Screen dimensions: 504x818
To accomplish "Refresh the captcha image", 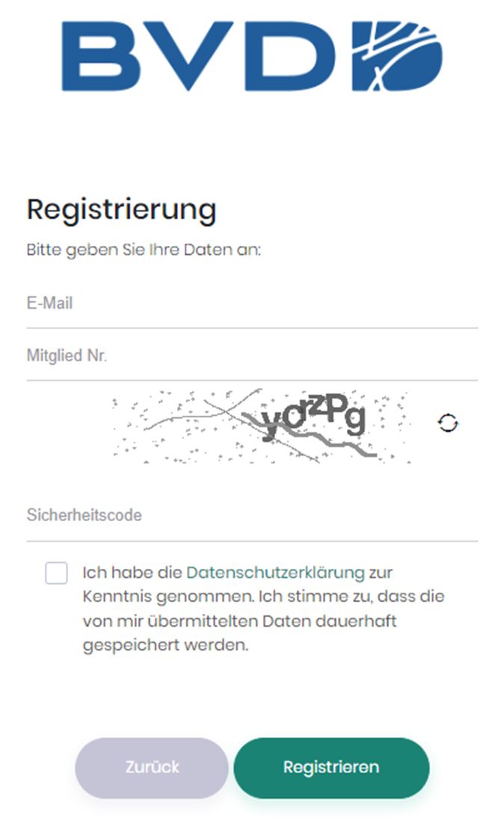I will coord(448,423).
